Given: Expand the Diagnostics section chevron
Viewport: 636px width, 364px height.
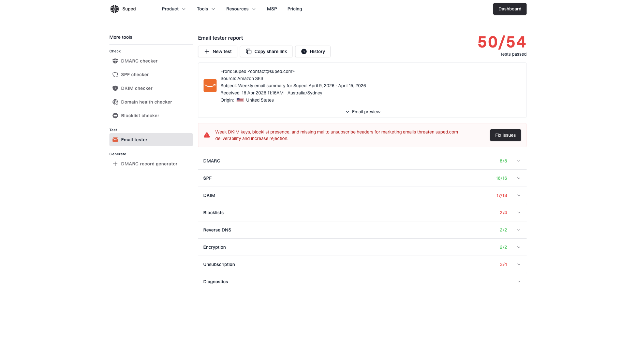Looking at the screenshot, I should click(x=519, y=282).
